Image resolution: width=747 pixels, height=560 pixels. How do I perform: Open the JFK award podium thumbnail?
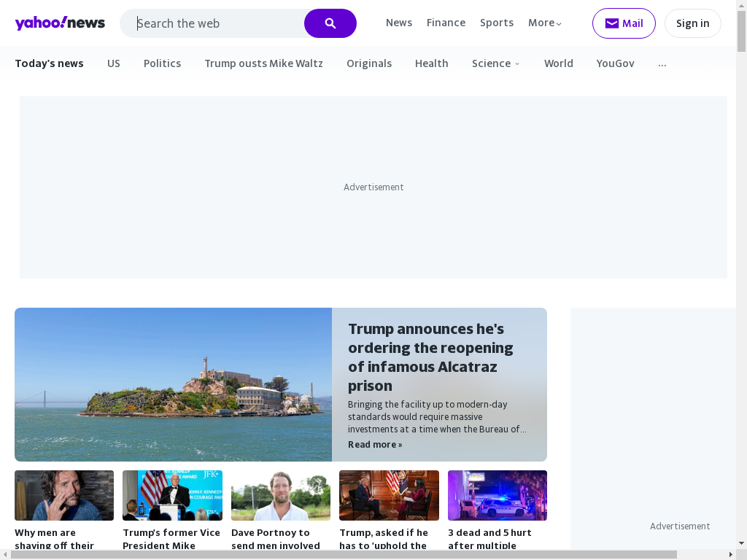(172, 495)
